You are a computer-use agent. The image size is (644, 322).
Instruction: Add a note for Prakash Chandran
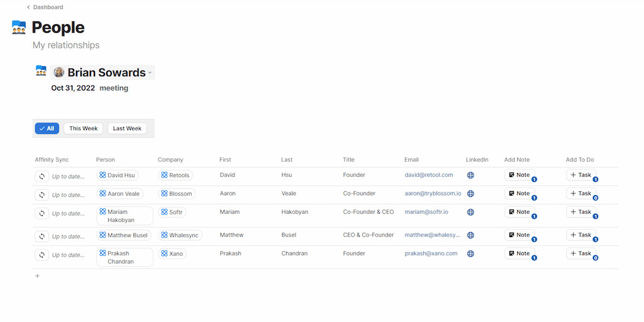[x=519, y=253]
